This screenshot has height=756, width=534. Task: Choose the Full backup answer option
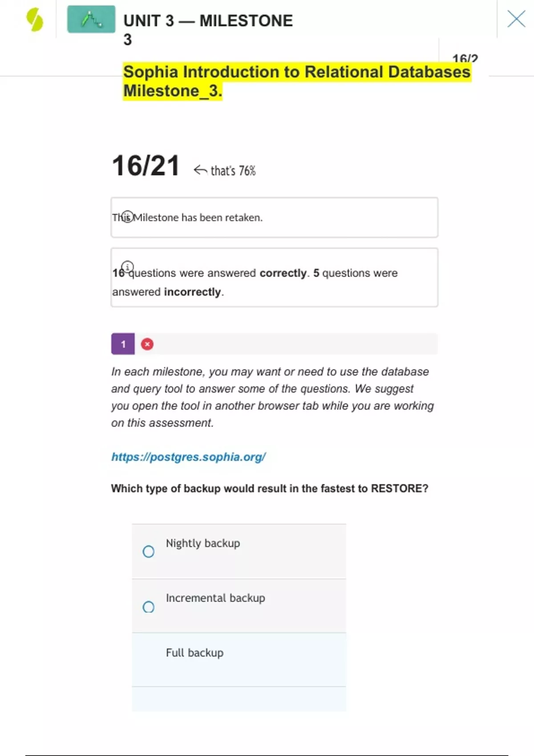click(194, 653)
